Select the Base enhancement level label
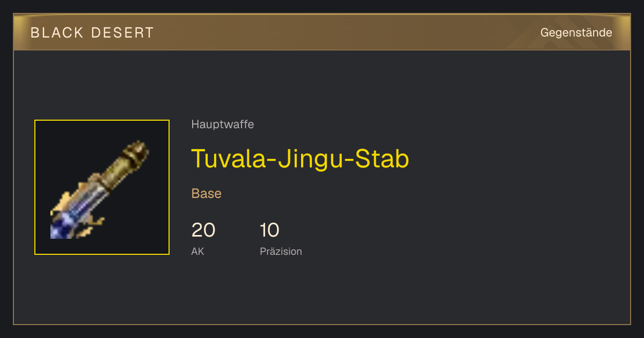 click(x=207, y=194)
